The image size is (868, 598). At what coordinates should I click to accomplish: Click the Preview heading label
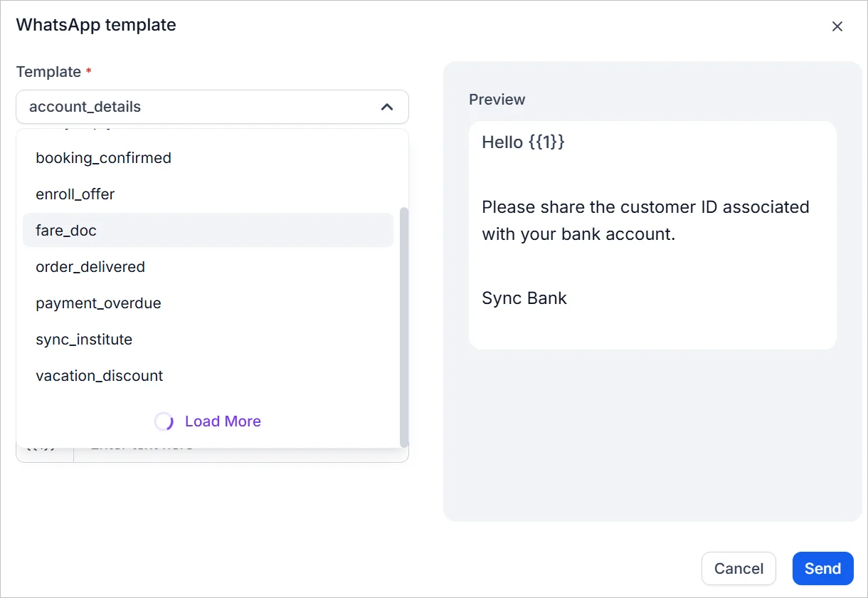click(x=497, y=100)
